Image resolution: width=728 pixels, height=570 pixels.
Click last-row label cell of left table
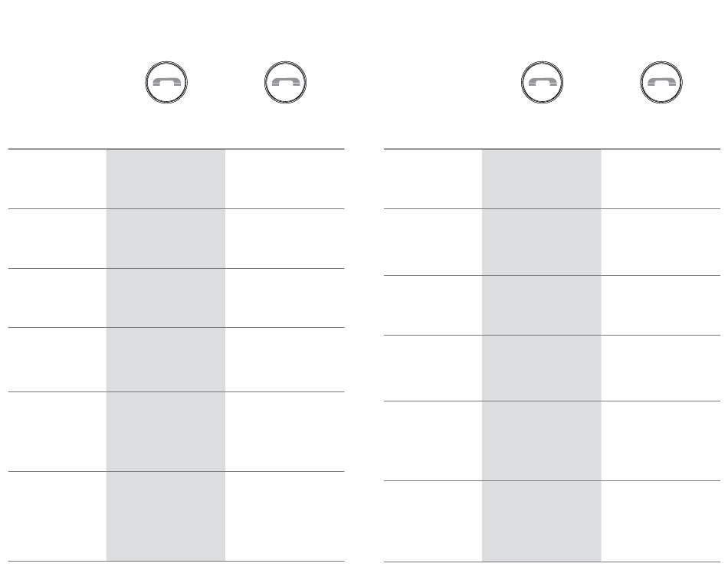[57, 516]
